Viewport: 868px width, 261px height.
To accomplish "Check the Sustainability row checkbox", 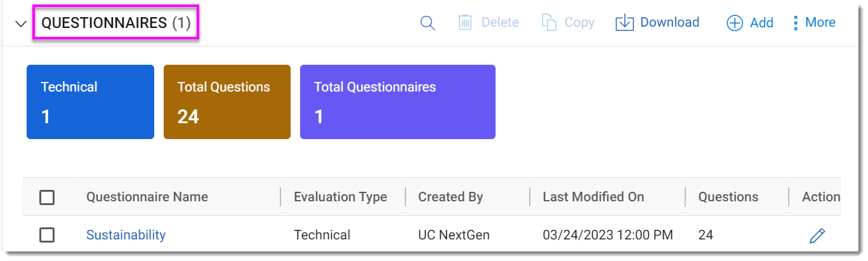I will (47, 236).
